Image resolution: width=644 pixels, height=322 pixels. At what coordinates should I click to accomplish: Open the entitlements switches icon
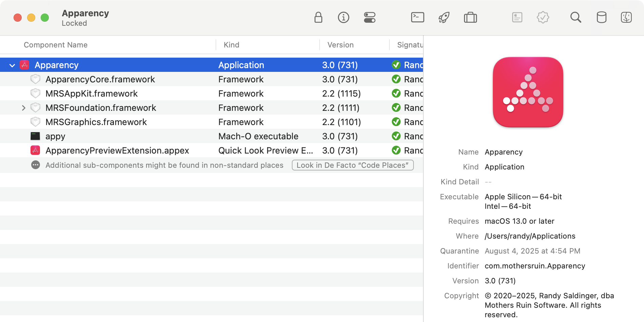click(370, 18)
